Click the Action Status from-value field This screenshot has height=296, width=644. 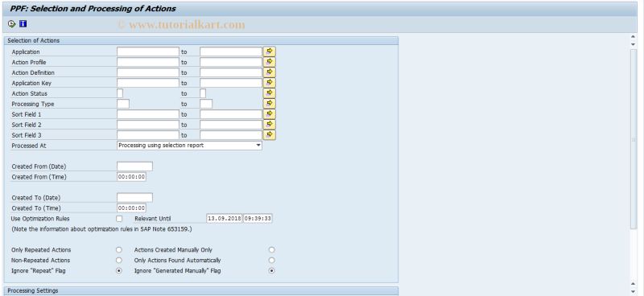coord(120,93)
